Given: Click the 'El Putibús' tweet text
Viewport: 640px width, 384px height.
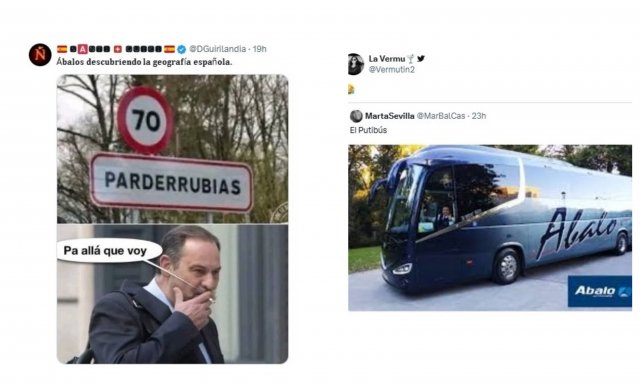Looking at the screenshot, I should [368, 130].
